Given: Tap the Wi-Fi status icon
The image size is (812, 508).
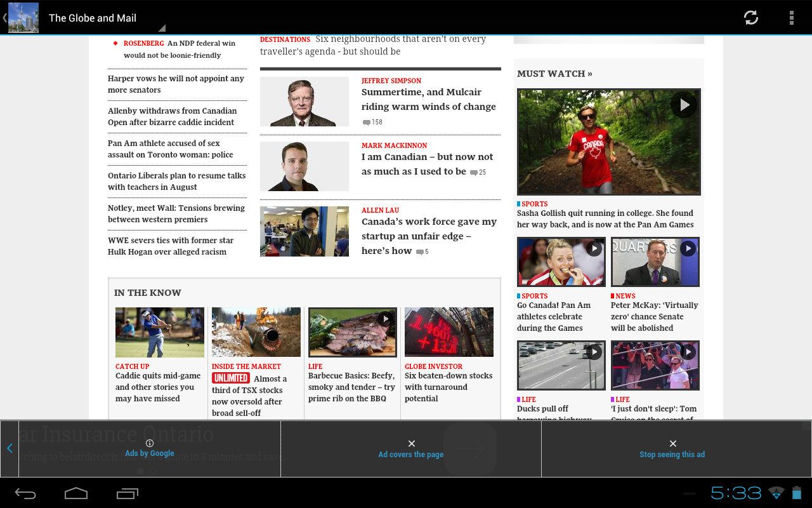Looking at the screenshot, I should point(776,493).
